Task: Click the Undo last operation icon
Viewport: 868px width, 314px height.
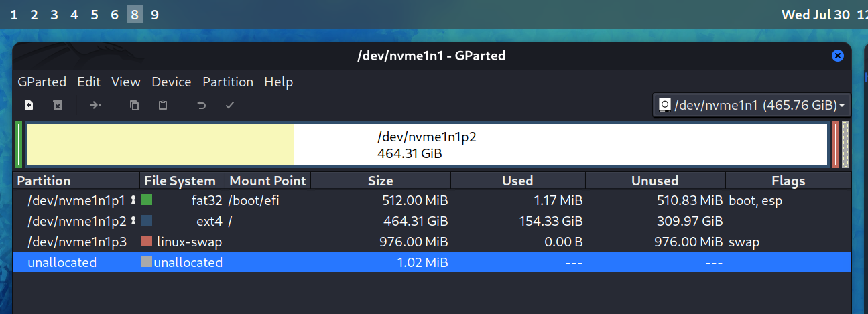Action: pyautogui.click(x=201, y=105)
